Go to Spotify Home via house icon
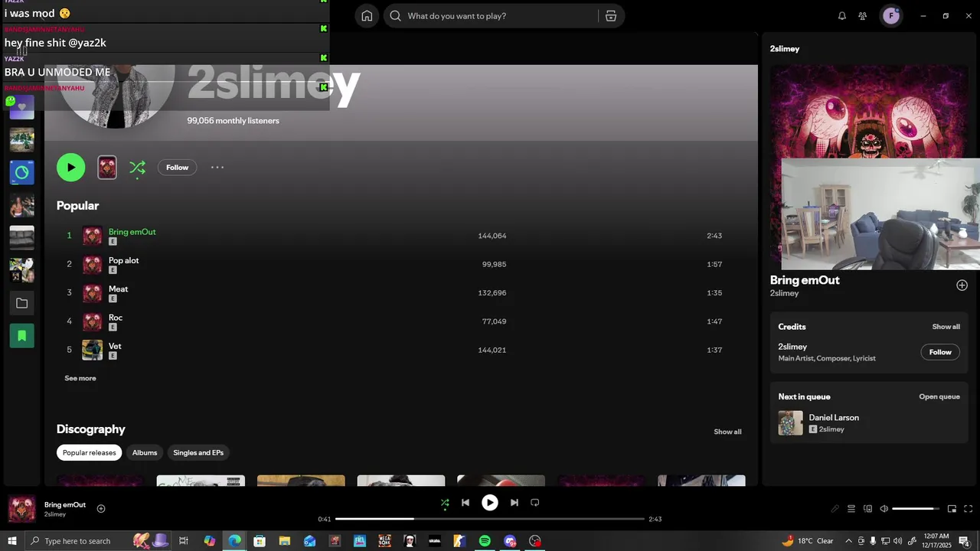 367,16
